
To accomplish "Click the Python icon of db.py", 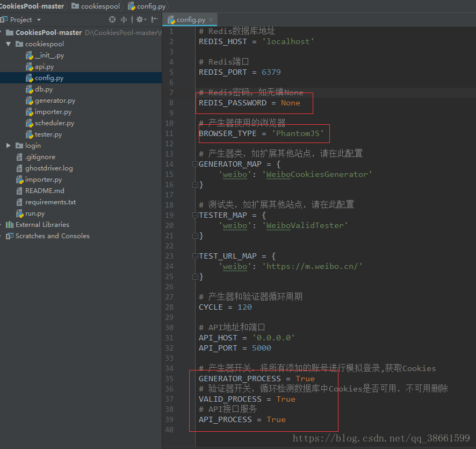I will tap(30, 89).
